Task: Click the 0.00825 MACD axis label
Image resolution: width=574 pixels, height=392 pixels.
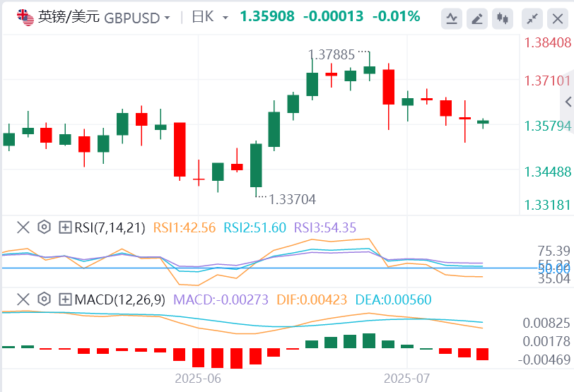Action: tap(546, 323)
